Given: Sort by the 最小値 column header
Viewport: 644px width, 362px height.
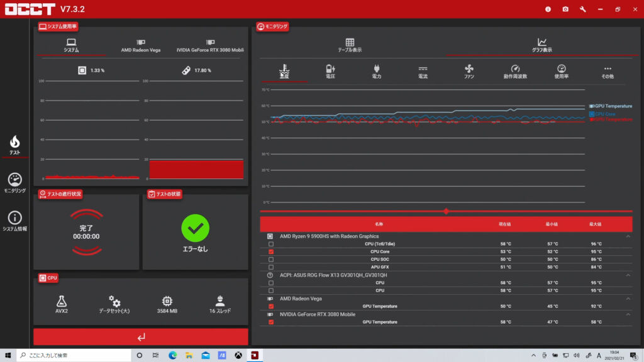Looking at the screenshot, I should [552, 224].
